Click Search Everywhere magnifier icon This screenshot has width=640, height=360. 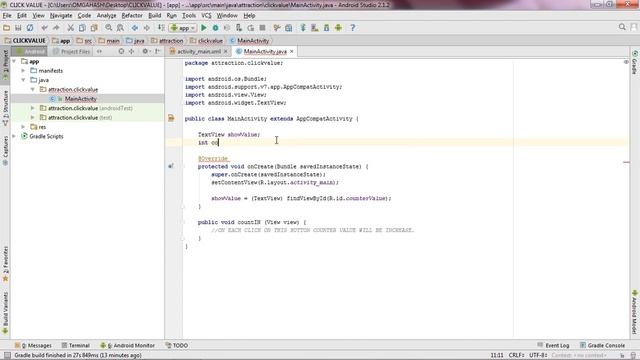click(622, 27)
